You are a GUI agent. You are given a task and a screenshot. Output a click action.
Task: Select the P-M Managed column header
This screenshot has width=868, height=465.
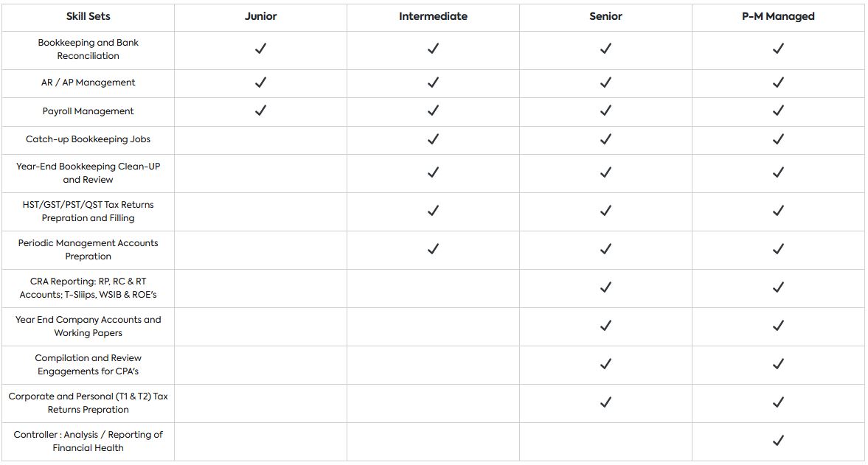click(x=778, y=16)
